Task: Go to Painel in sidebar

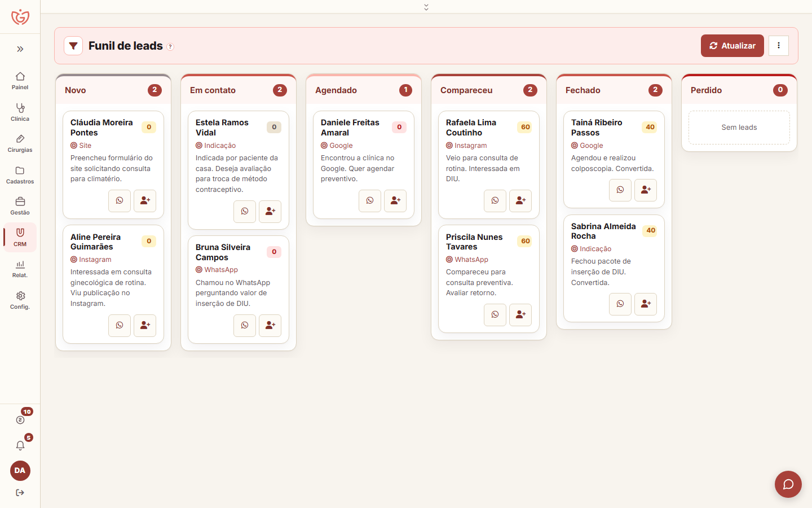Action: pyautogui.click(x=20, y=81)
